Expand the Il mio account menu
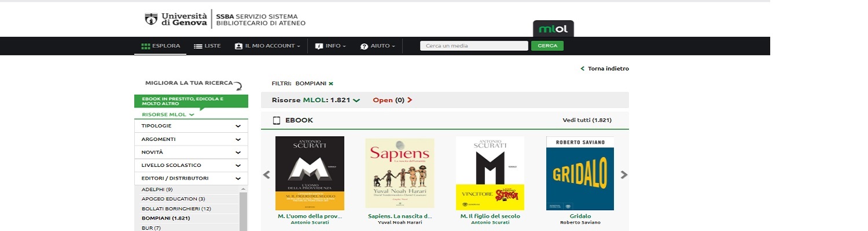 [x=267, y=46]
